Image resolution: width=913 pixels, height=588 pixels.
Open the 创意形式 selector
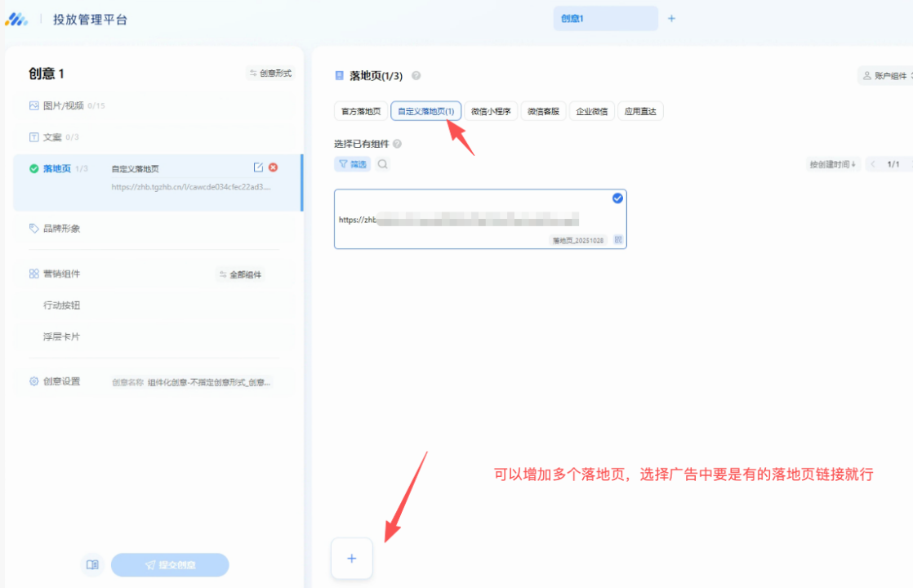(270, 73)
